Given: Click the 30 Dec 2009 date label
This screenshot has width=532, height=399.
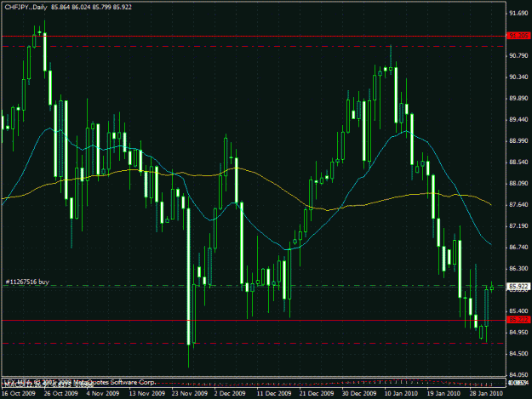Looking at the screenshot, I should tap(359, 393).
